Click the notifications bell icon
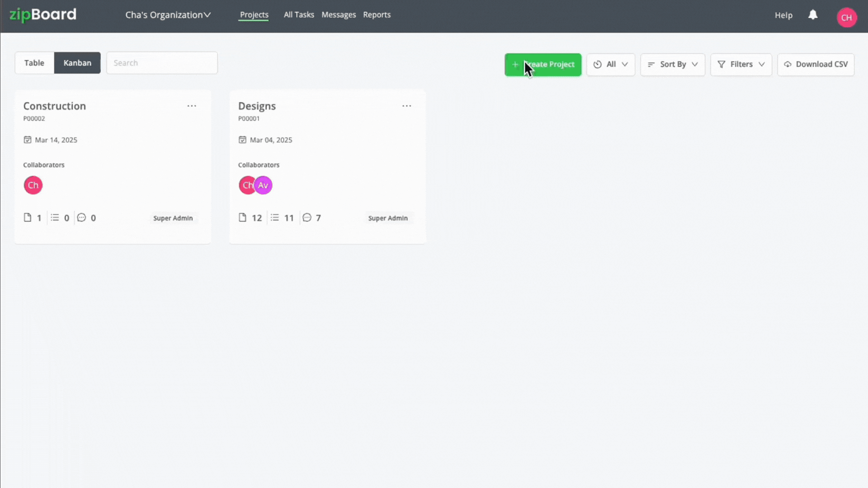The height and width of the screenshot is (488, 868). (814, 15)
